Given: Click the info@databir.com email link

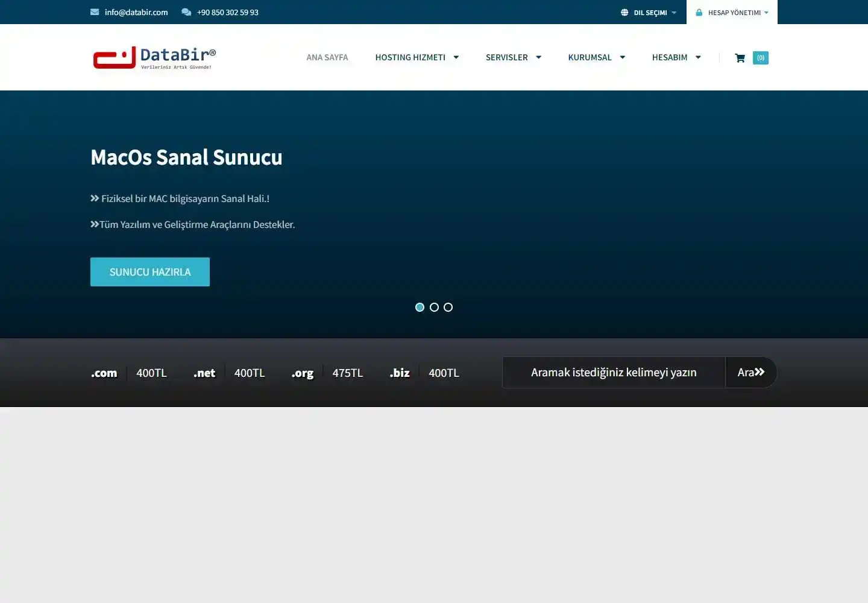Looking at the screenshot, I should point(136,12).
